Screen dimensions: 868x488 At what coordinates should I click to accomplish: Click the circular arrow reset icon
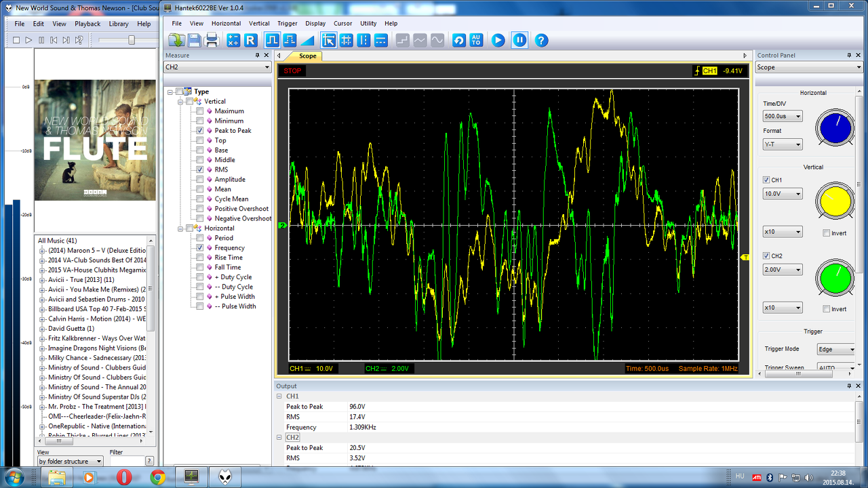(x=459, y=40)
